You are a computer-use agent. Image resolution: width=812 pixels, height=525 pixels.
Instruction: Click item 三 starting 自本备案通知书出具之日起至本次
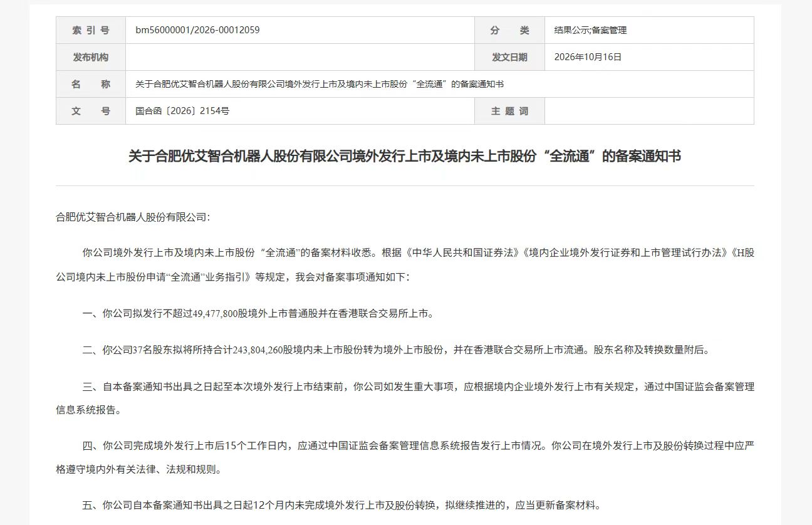click(405, 398)
